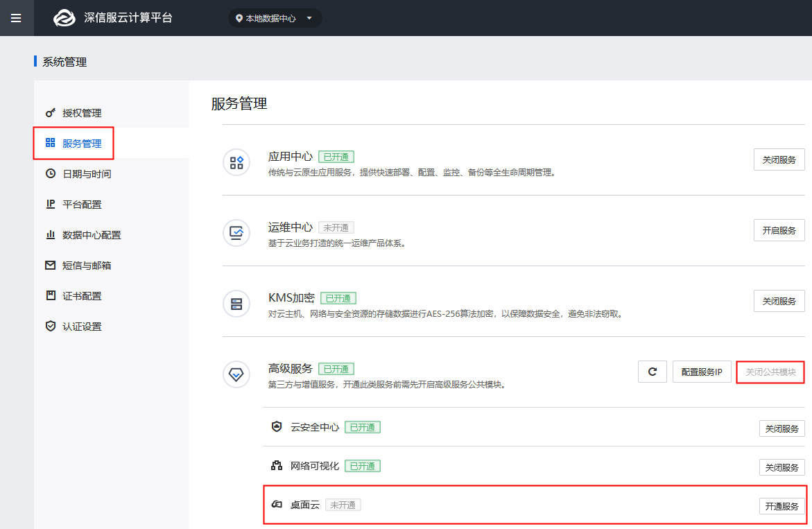Click the 短信与邮箱 envelope icon

[x=50, y=265]
